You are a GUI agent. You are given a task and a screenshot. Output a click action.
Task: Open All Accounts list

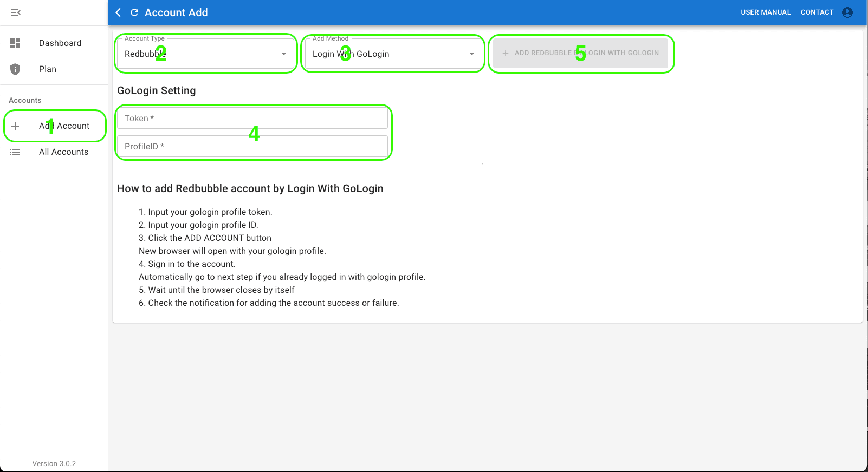(54, 152)
